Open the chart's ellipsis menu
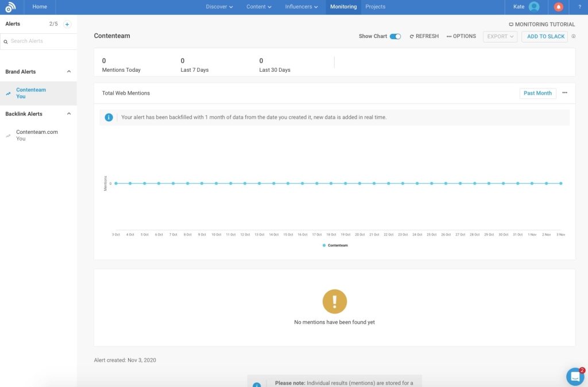Viewport: 588px width, 387px height. pos(565,92)
